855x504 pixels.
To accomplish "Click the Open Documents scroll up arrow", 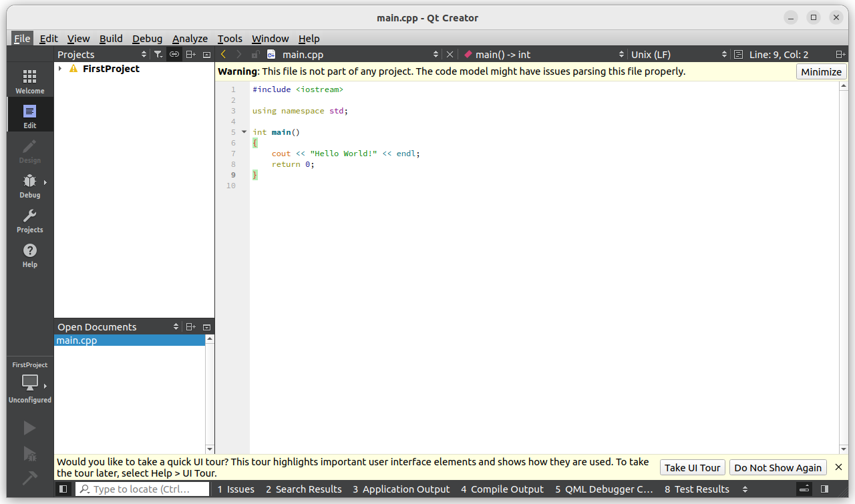I will tap(210, 340).
